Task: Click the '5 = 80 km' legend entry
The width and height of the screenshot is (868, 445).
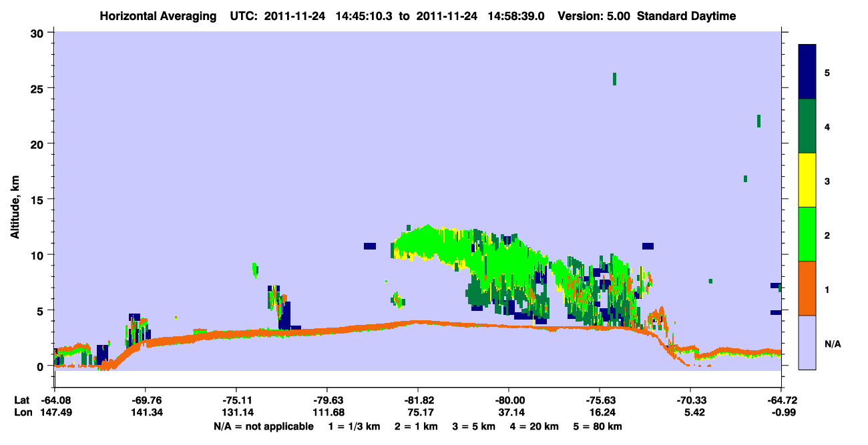Action: (599, 426)
